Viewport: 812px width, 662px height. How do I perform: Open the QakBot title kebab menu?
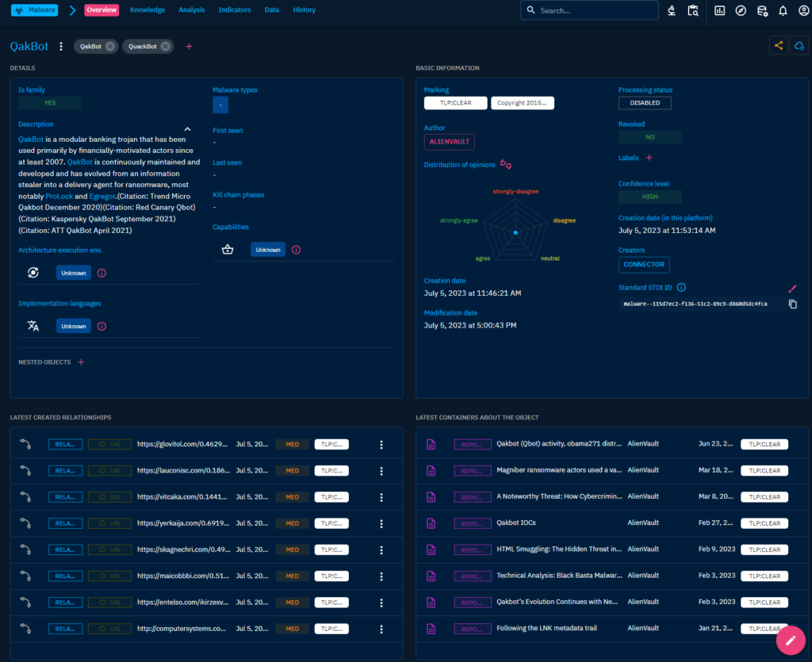[x=61, y=46]
